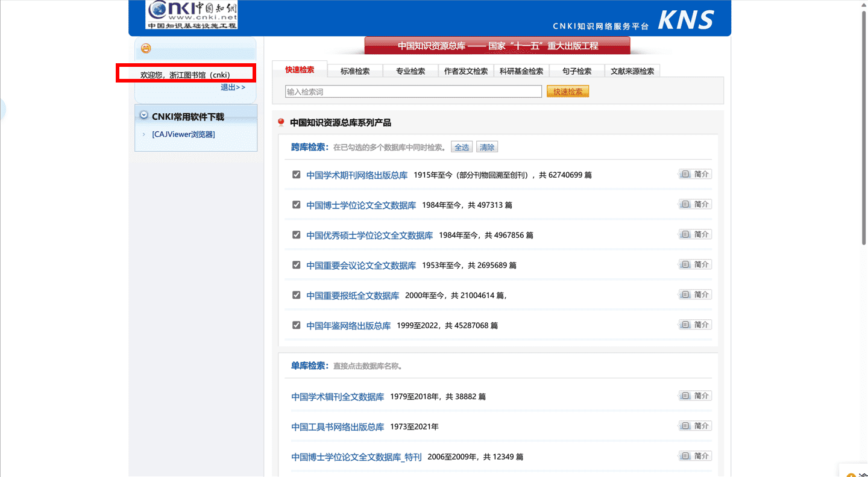Screen dimensions: 868x477
Task: Open 简介 for 中国学术辑刊全文数据库
Action: [695, 396]
